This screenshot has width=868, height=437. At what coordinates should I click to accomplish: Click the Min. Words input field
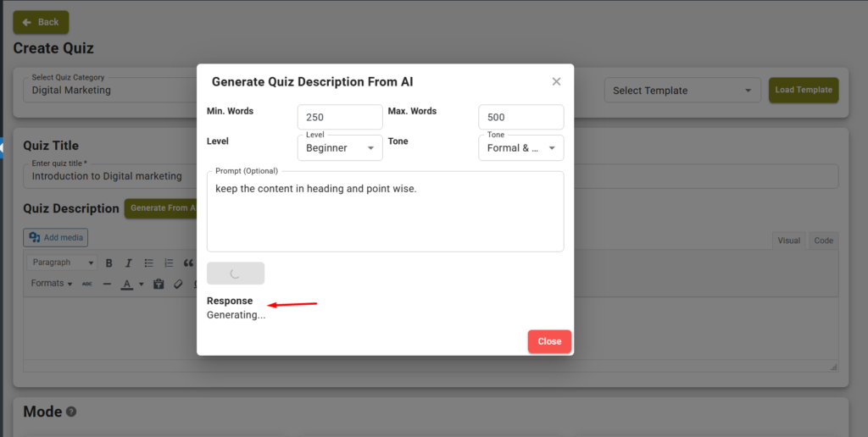[340, 117]
